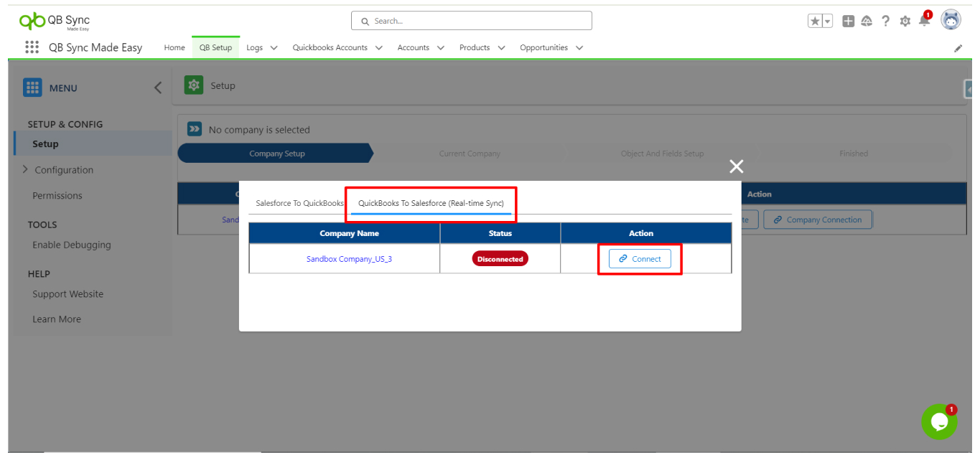Switch to Salesforce To QuickBooks tab

click(300, 203)
